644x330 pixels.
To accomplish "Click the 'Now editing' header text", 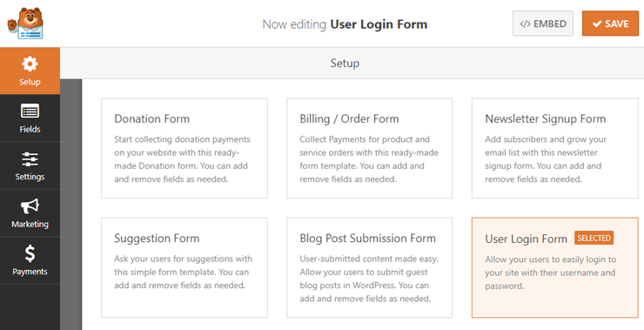I will click(x=294, y=24).
